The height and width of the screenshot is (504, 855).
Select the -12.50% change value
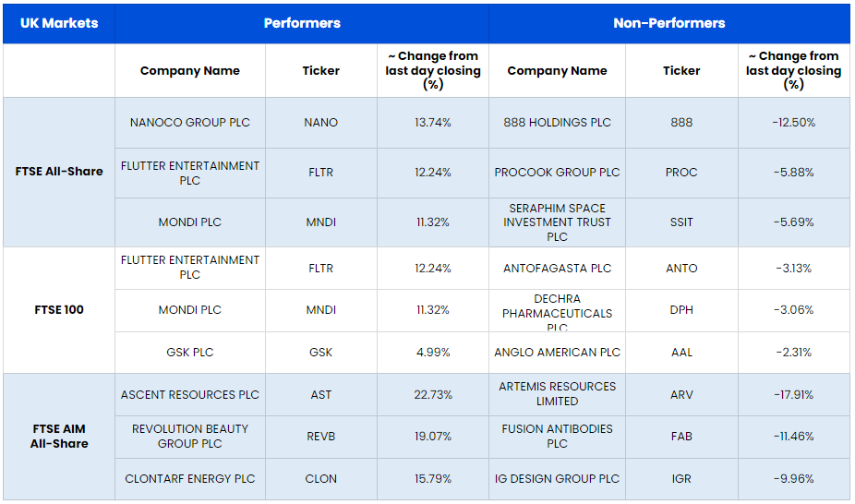pyautogui.click(x=793, y=123)
